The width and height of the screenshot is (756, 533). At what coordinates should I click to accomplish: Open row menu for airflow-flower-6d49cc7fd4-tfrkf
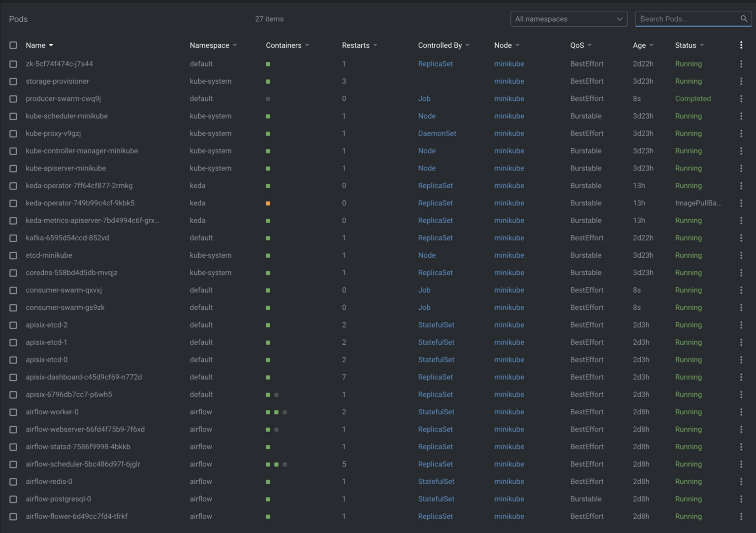tap(741, 517)
